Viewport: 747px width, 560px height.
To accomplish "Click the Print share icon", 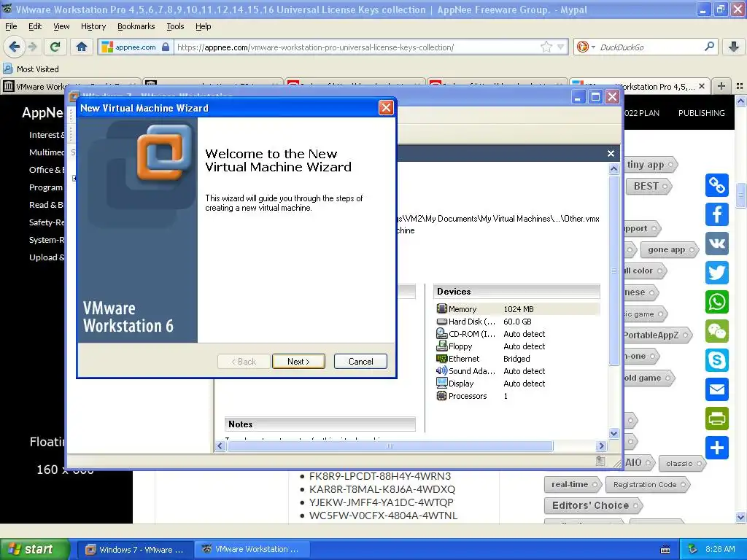I will click(x=717, y=419).
